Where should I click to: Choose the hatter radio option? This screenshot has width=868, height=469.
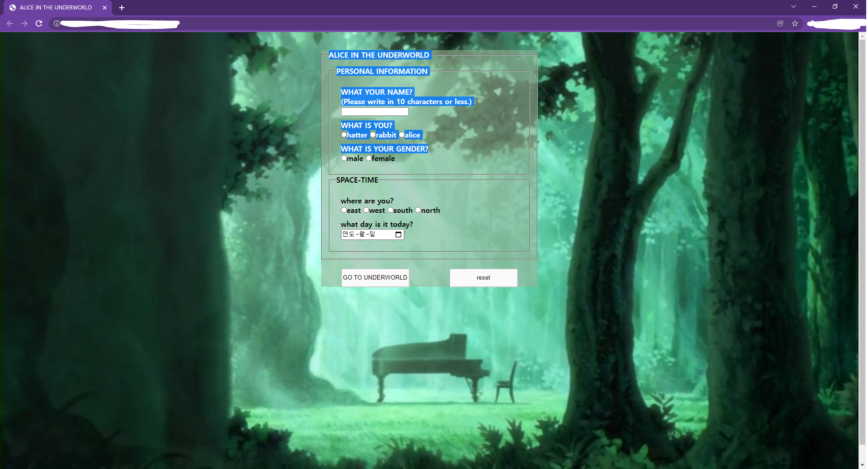[x=344, y=134]
